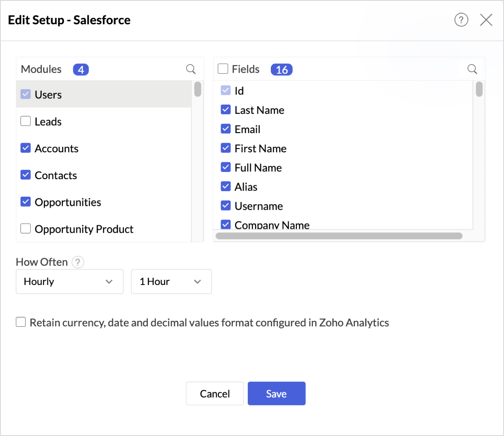Viewport: 504px width, 436px height.
Task: Open the help icon in dialog header
Action: pos(461,20)
